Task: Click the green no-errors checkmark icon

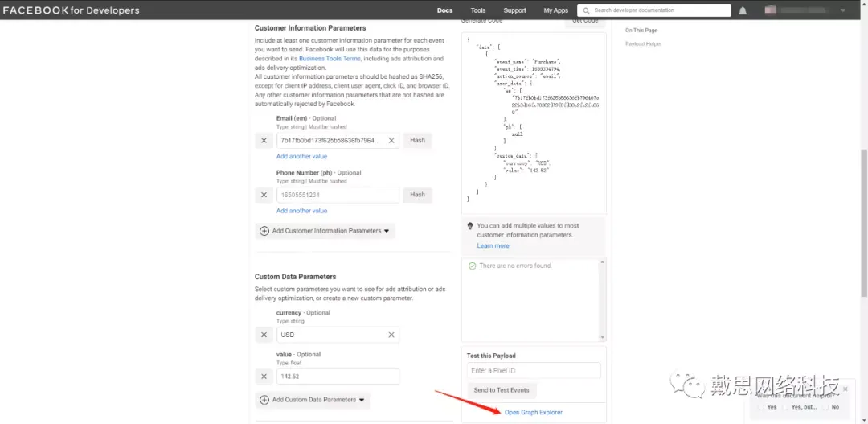Action: pos(473,266)
